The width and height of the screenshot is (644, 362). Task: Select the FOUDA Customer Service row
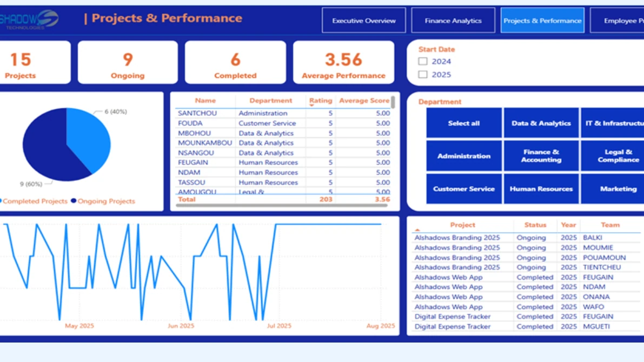coord(283,123)
